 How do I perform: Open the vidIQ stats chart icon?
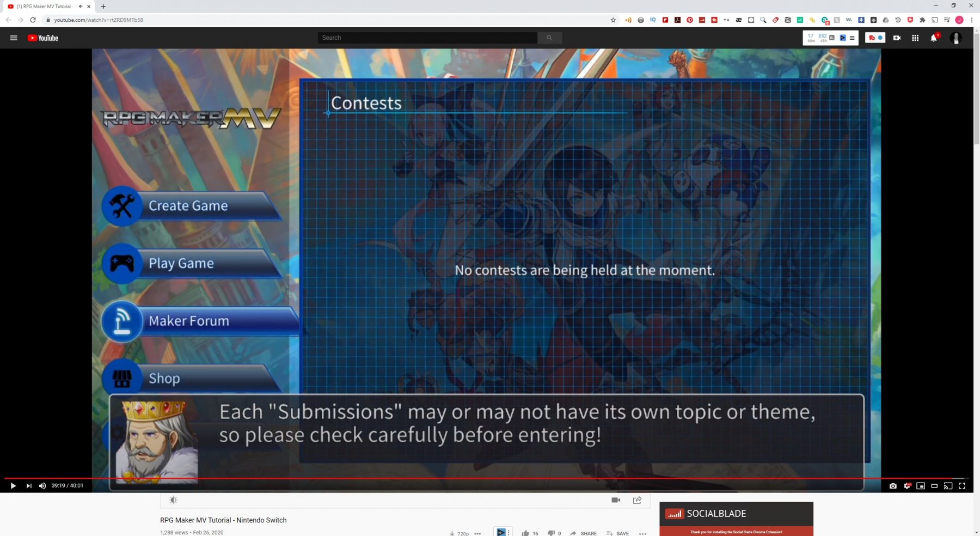point(832,38)
